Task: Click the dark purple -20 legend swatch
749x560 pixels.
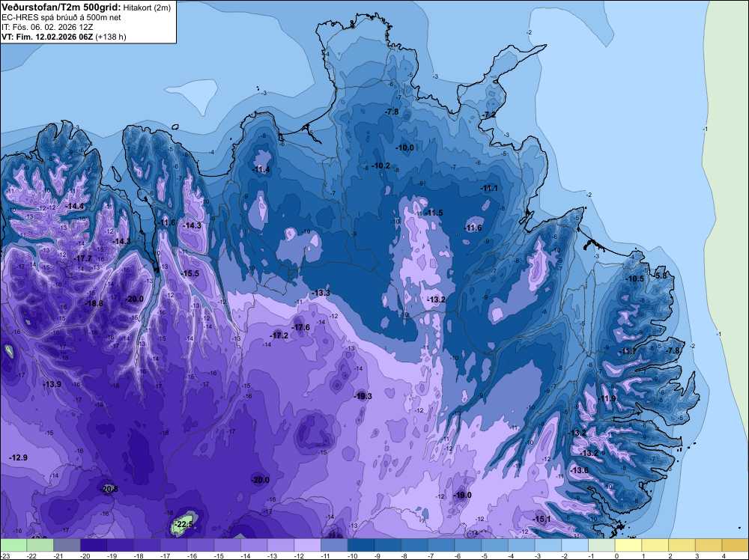Action: (94, 545)
